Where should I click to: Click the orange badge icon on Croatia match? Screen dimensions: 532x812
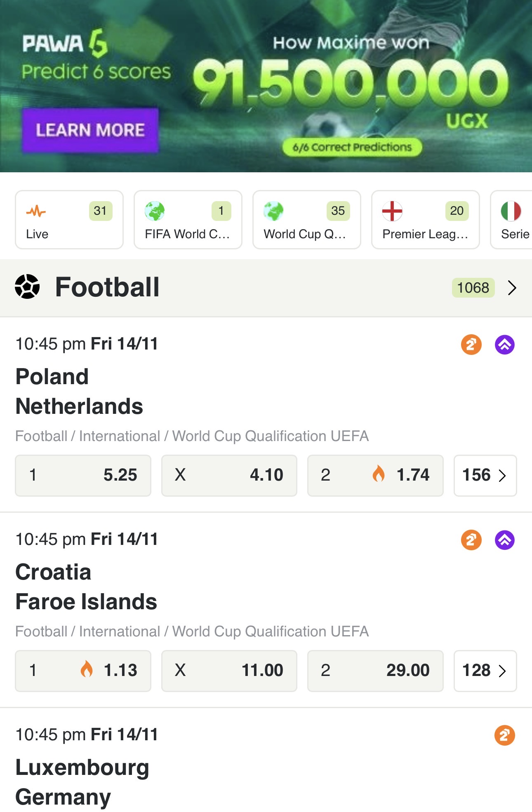point(471,540)
